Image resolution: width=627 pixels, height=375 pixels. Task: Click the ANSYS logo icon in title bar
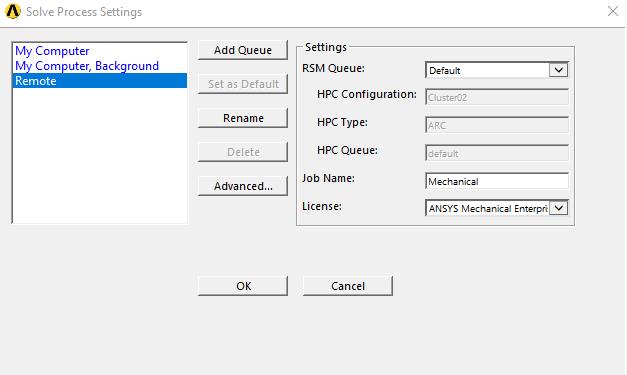[x=13, y=11]
